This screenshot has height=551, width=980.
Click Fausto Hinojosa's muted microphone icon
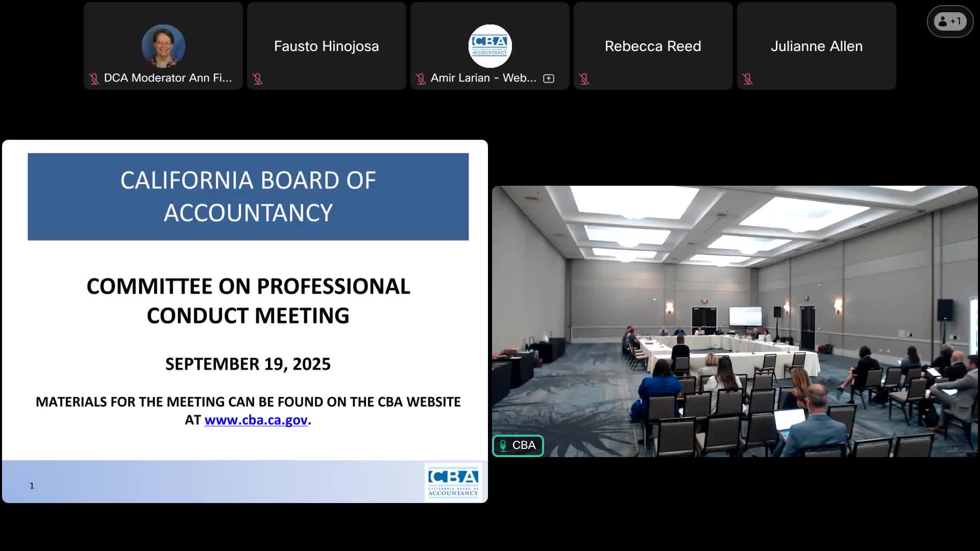(257, 79)
